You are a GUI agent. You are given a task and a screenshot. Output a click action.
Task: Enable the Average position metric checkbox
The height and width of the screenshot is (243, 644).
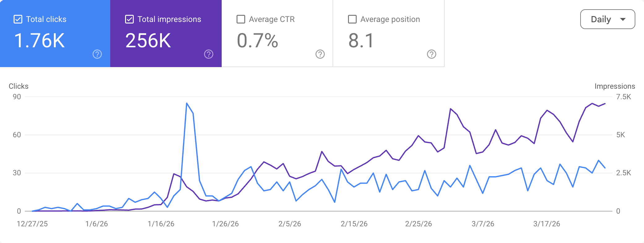point(352,19)
